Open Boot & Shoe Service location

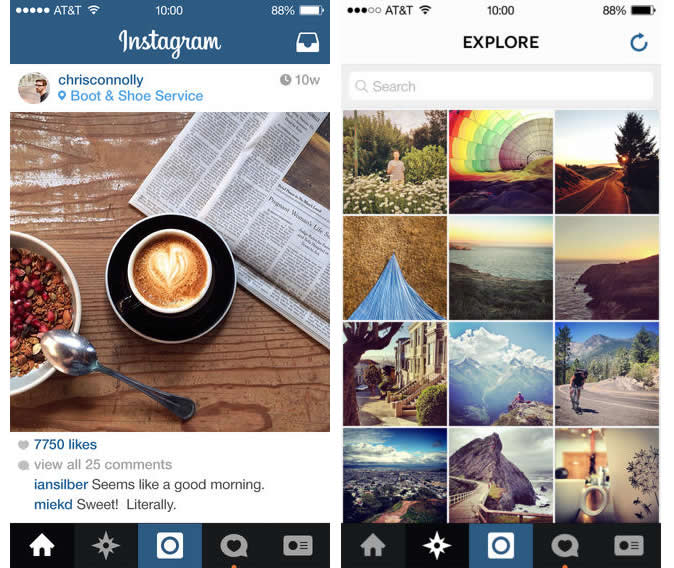click(137, 95)
